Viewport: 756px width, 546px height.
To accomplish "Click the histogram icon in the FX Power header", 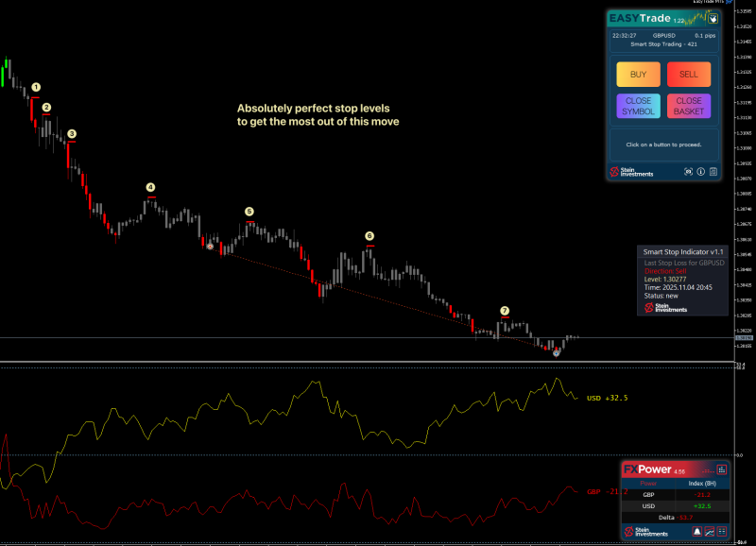I will pyautogui.click(x=722, y=469).
